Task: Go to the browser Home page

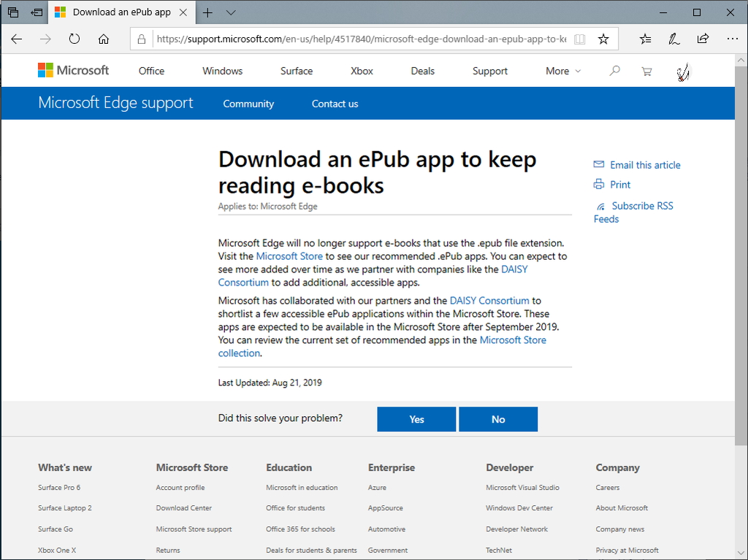Action: [104, 39]
